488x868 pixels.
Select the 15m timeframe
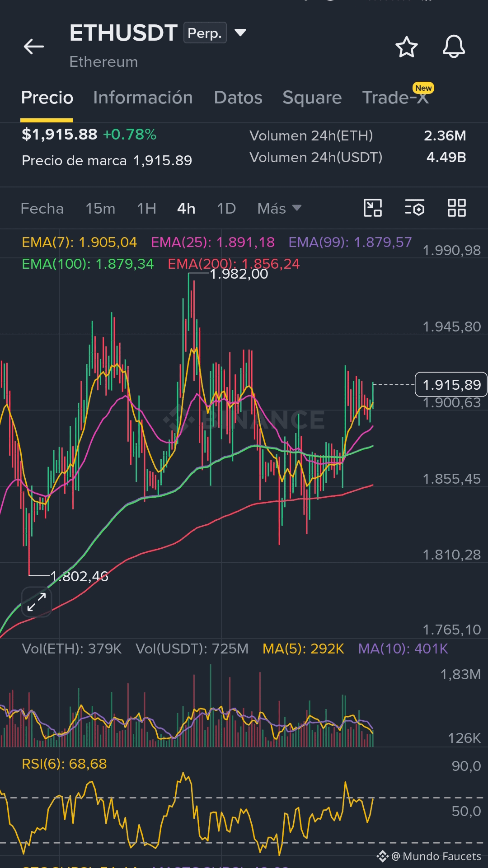click(100, 209)
